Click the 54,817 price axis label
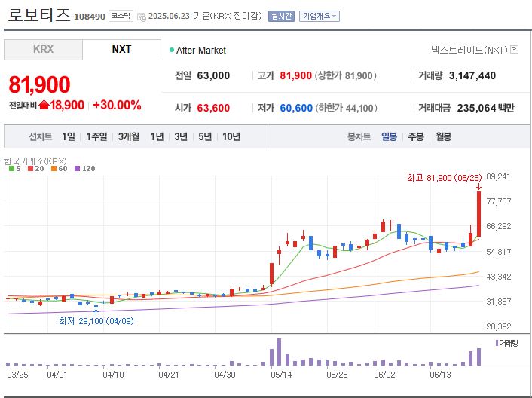Screen dimensions: 532x398 pyautogui.click(x=498, y=252)
